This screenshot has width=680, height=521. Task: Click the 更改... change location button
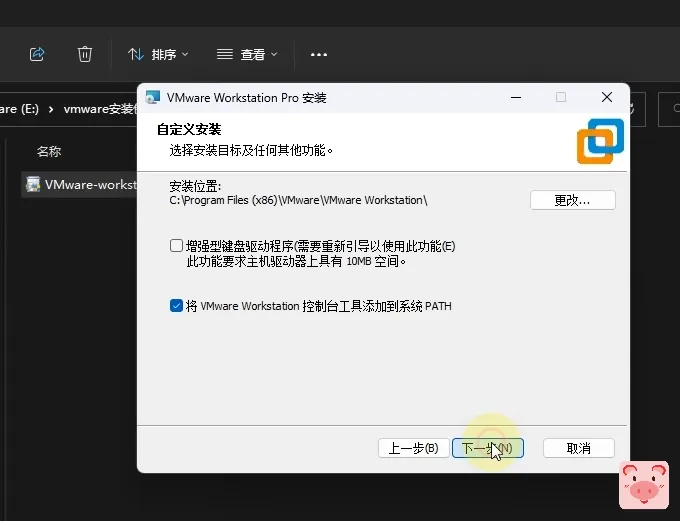572,200
